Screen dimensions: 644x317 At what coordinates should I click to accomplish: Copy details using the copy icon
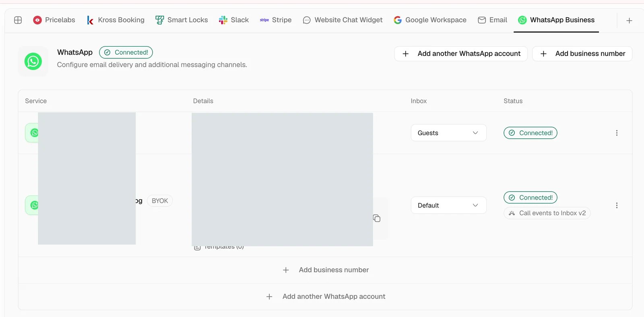[377, 218]
